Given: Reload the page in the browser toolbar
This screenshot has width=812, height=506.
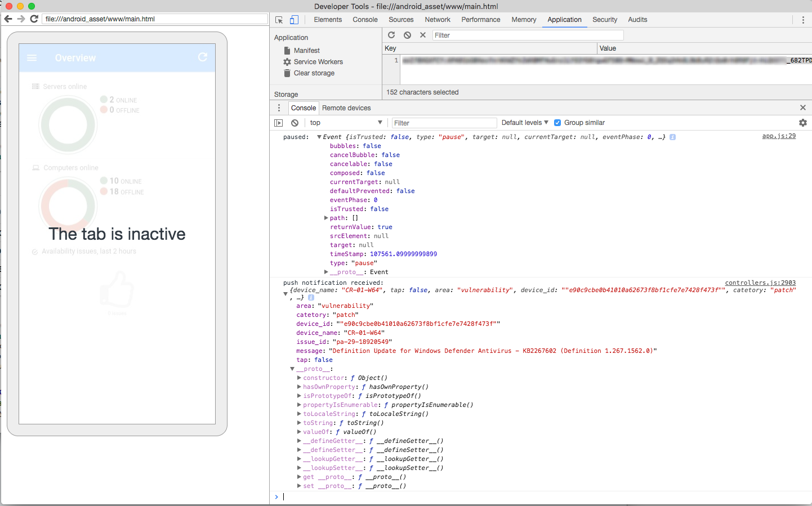Looking at the screenshot, I should pyautogui.click(x=34, y=19).
